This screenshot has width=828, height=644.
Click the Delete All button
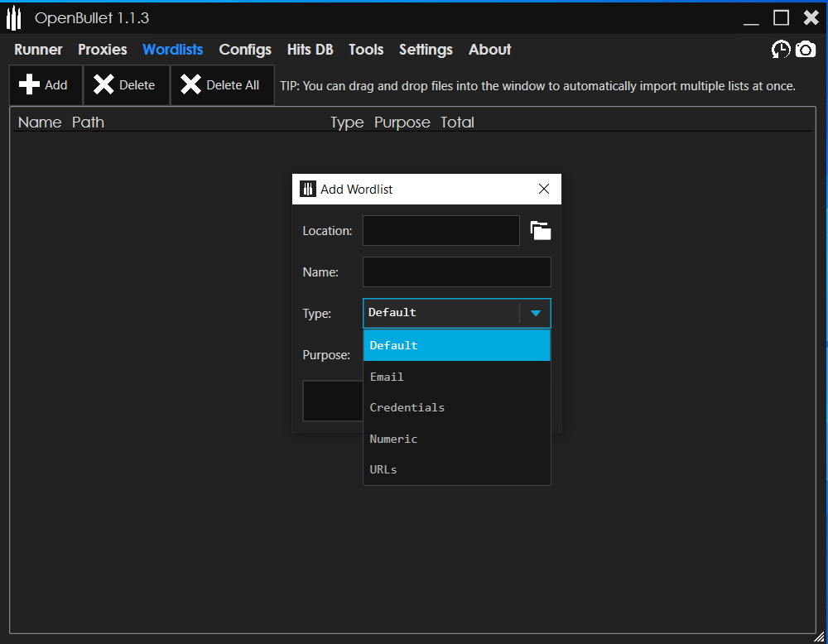(x=222, y=85)
